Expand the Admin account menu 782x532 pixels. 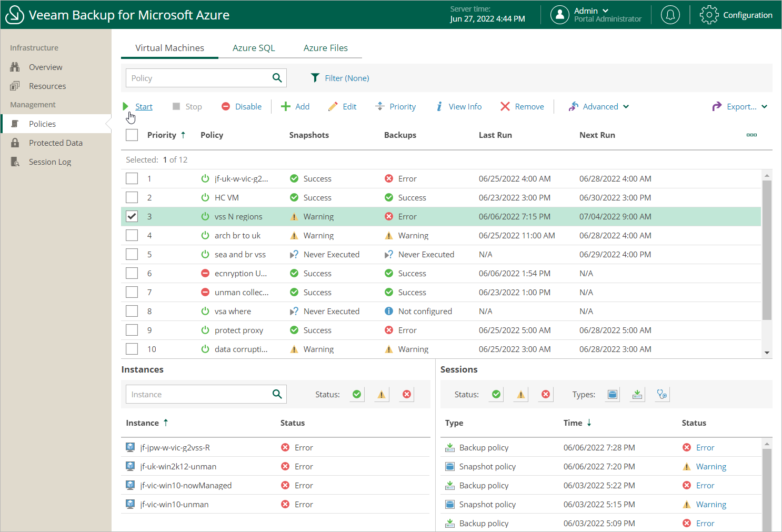tap(591, 11)
